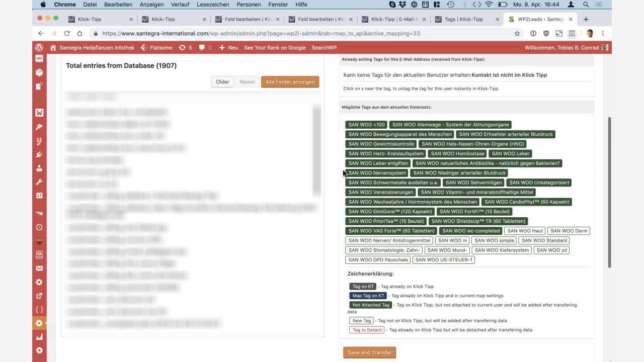Open the + Neu admin bar item
Viewport: 644px width, 362px height.
[228, 47]
